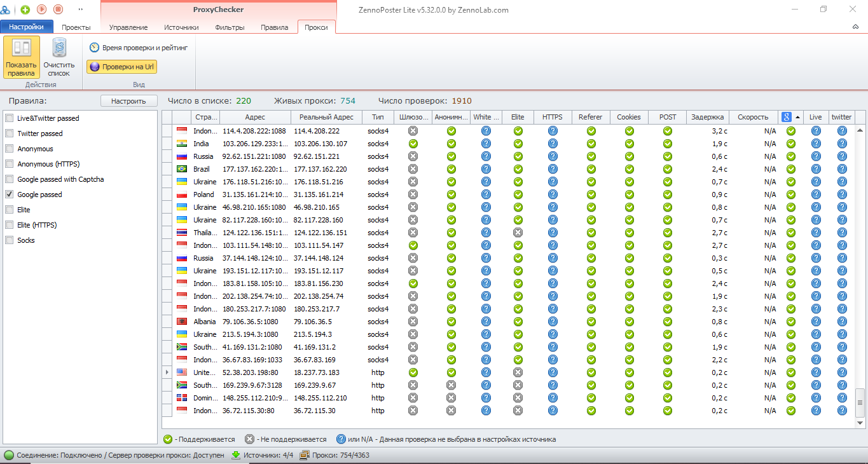
Task: Switch to Правила tab
Action: [x=275, y=27]
